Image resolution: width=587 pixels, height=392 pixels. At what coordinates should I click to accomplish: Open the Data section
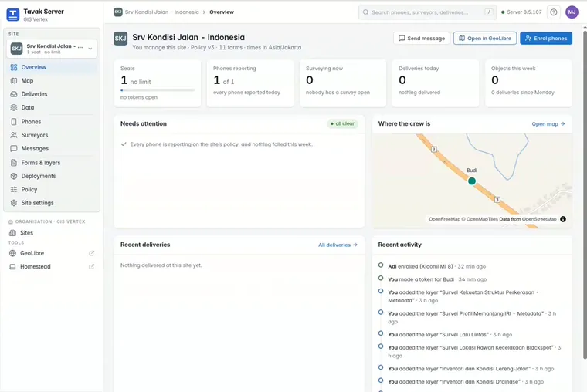52,108
